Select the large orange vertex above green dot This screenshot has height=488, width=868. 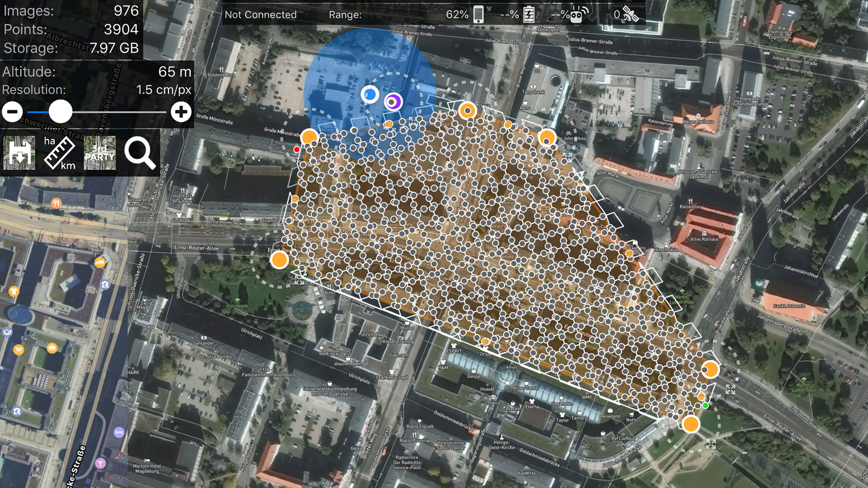(x=710, y=369)
